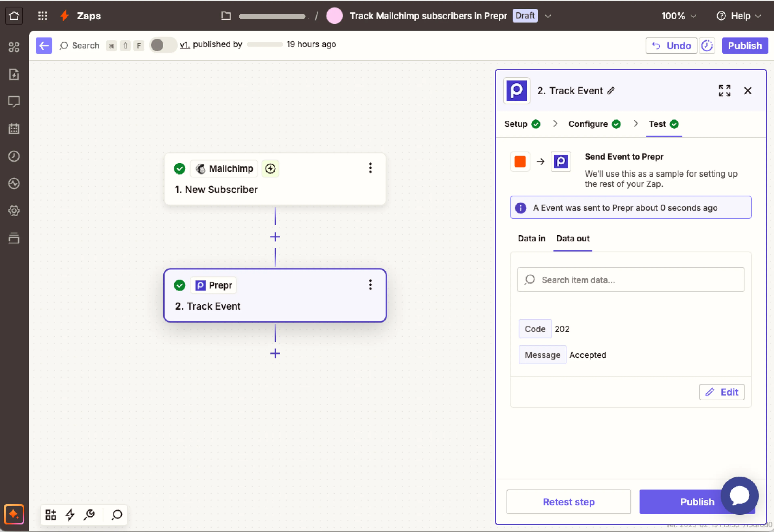The height and width of the screenshot is (532, 774).
Task: Open the sidebar import file icon
Action: point(14,74)
